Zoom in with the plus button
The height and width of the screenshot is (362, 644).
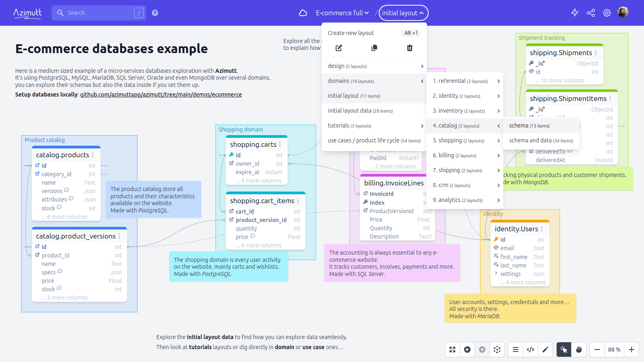pos(632,350)
